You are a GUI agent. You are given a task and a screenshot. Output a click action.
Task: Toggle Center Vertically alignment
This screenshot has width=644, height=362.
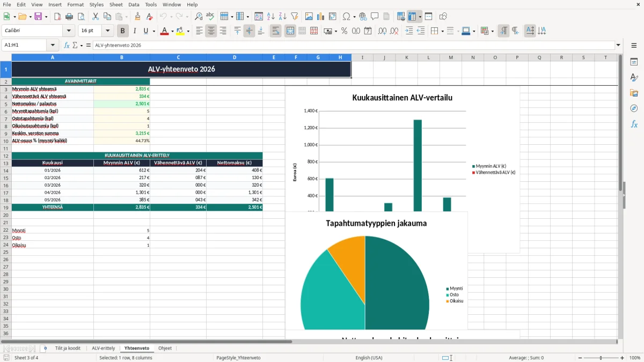pos(249,31)
